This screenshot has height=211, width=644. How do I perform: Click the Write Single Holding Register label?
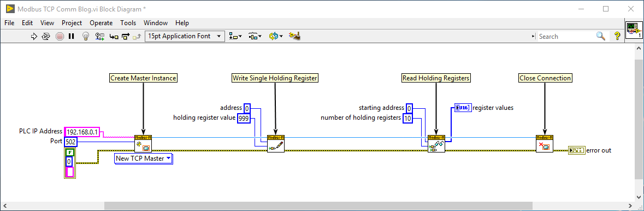coord(275,78)
